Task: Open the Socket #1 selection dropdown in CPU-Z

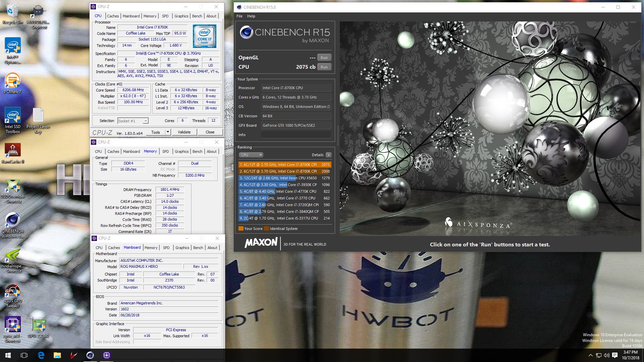Action: 133,121
